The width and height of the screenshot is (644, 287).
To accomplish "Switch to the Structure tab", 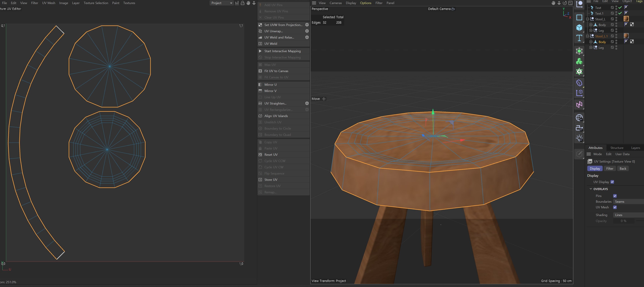I will [x=617, y=148].
